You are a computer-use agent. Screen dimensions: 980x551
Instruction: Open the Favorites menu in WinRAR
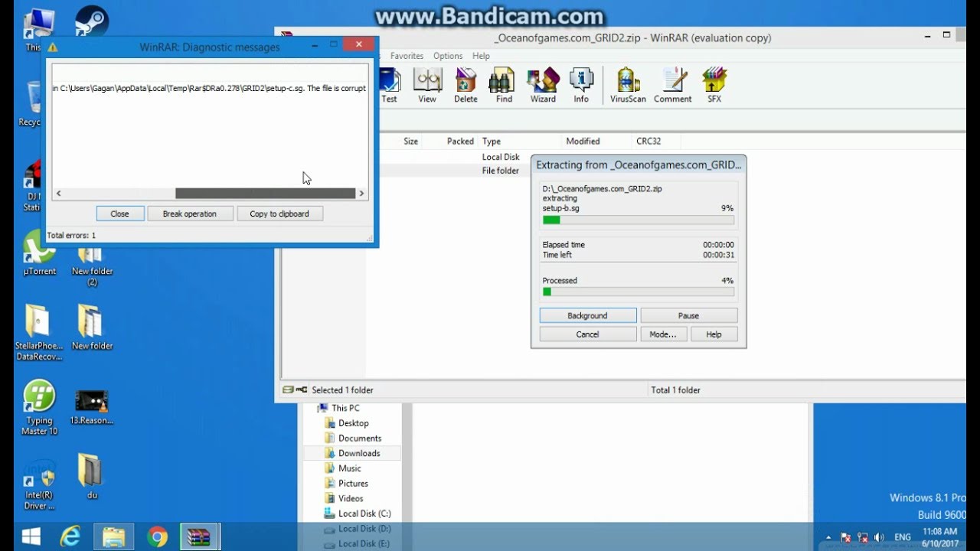point(407,56)
